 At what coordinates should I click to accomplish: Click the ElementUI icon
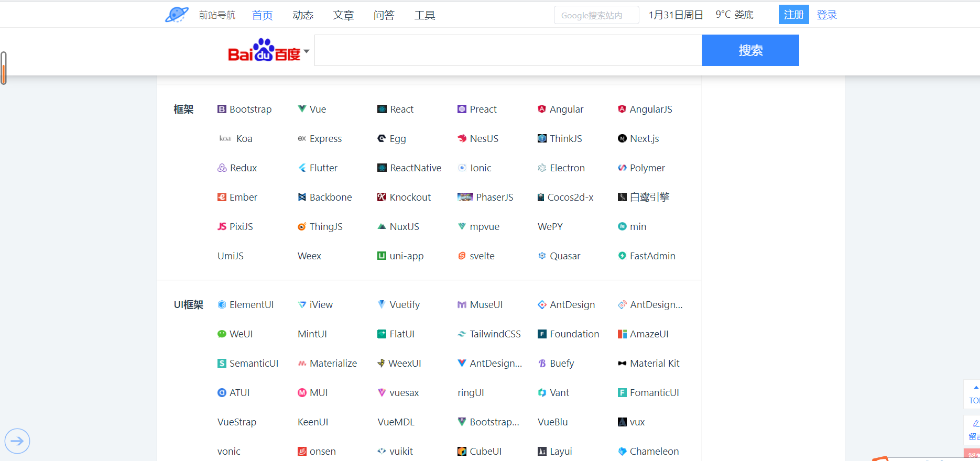coord(222,304)
